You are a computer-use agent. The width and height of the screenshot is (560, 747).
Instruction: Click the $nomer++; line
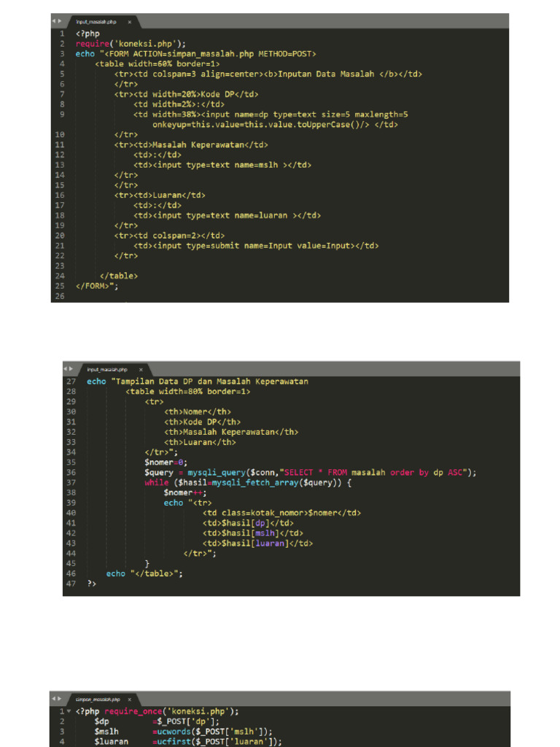[185, 492]
